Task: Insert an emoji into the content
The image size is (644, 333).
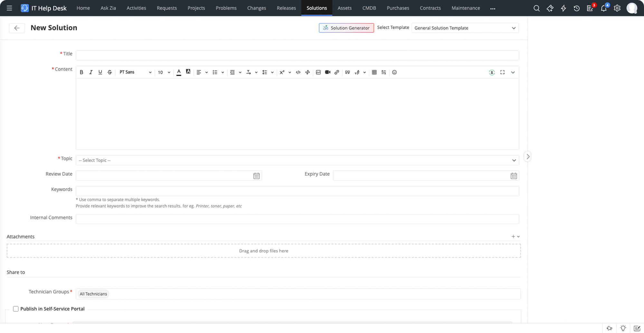Action: coord(394,72)
